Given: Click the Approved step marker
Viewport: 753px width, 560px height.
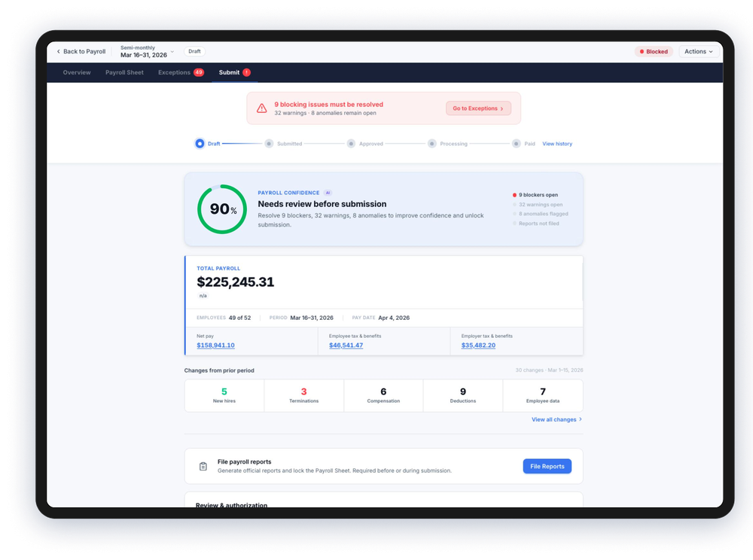Looking at the screenshot, I should coord(351,144).
